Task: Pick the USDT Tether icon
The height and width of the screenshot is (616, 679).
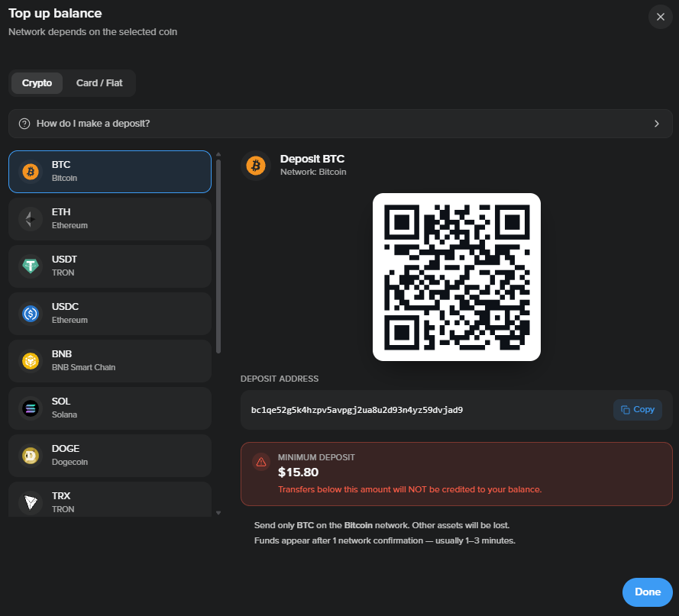Action: coord(31,266)
